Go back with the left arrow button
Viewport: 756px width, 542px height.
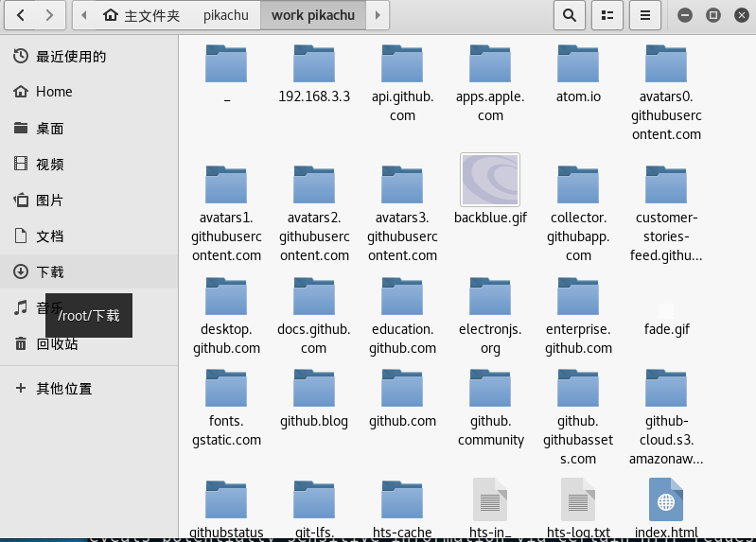click(20, 15)
